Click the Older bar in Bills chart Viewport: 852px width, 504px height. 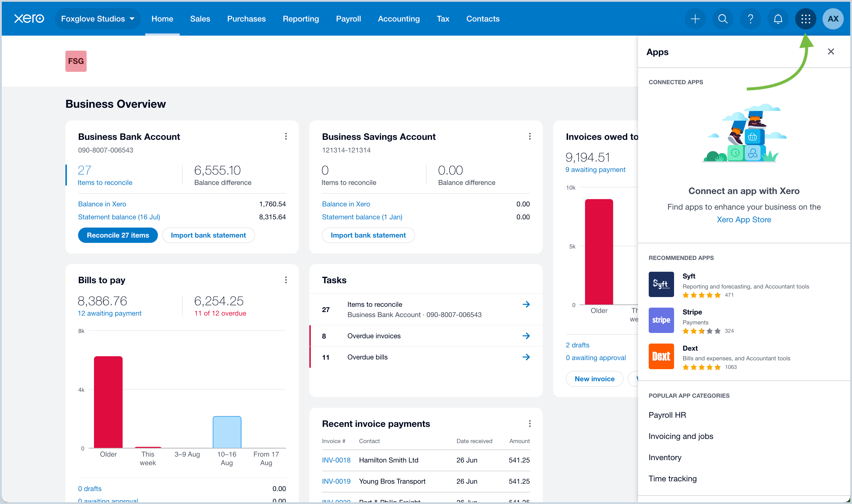pyautogui.click(x=108, y=402)
